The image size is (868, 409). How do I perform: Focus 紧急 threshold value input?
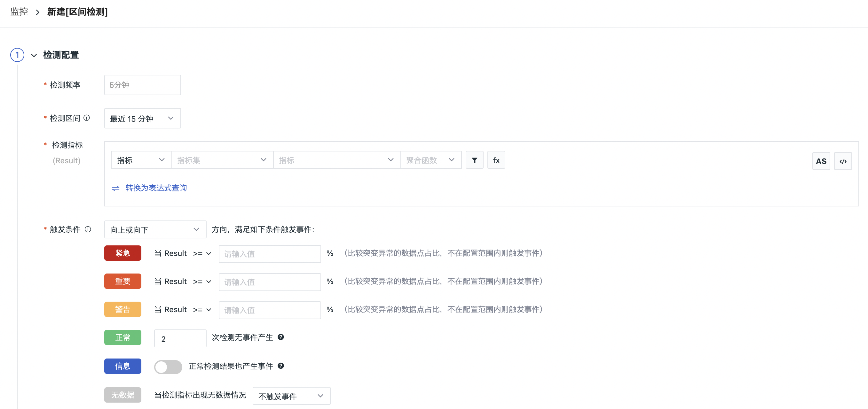pyautogui.click(x=270, y=254)
